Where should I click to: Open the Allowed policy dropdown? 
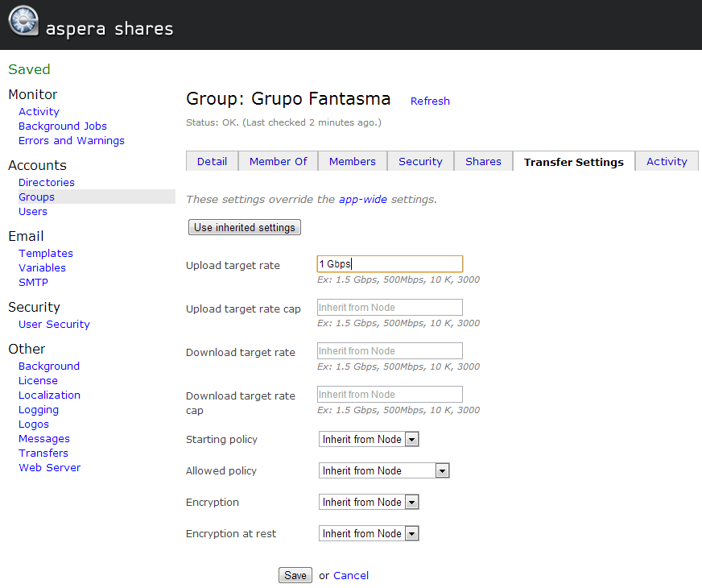click(x=384, y=470)
